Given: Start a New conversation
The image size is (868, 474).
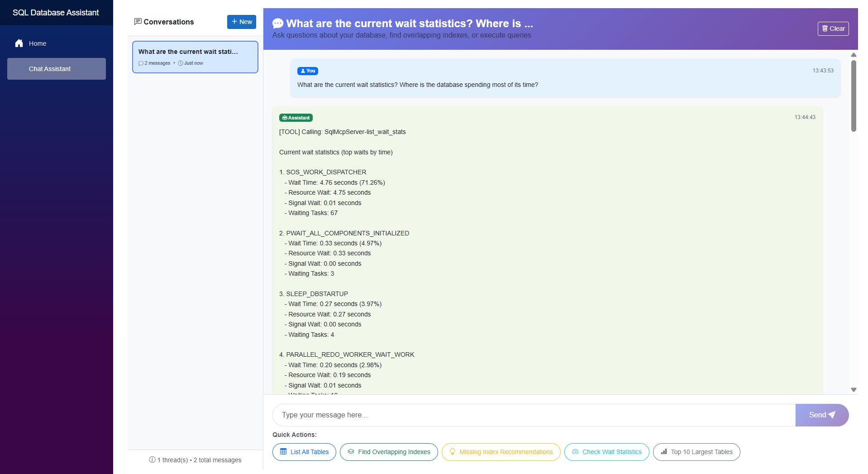Looking at the screenshot, I should 242,22.
